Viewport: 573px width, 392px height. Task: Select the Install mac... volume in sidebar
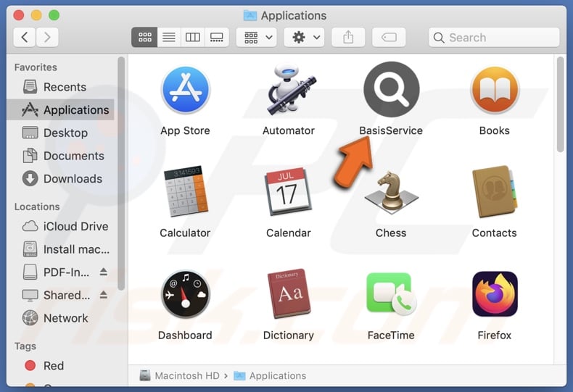(60, 249)
